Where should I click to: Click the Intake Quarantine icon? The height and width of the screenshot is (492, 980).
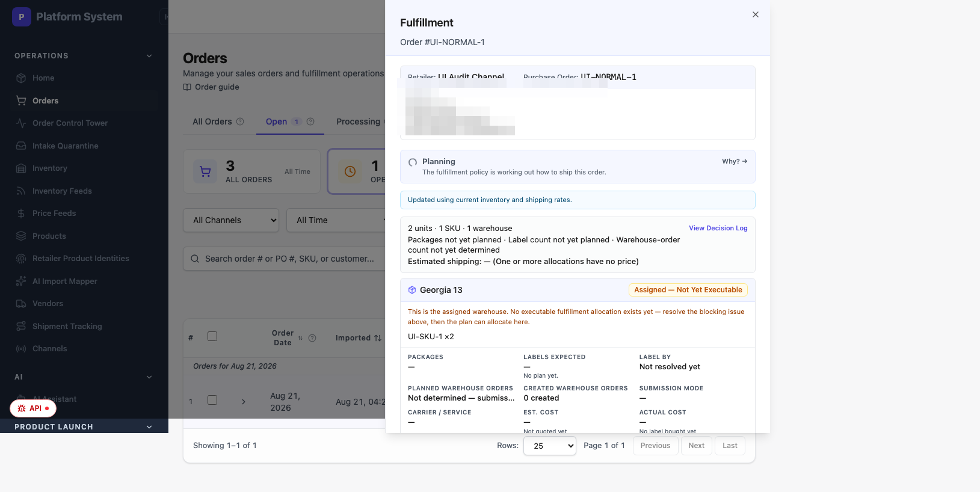[x=21, y=146]
